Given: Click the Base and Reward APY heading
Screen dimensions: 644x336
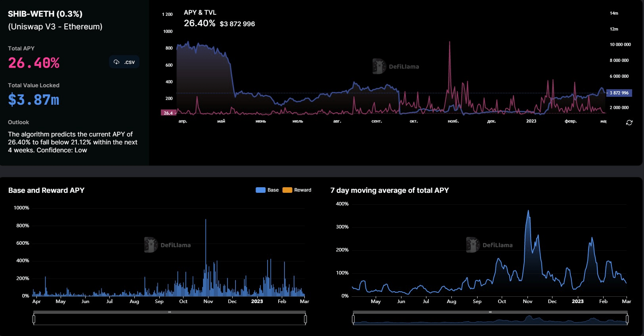Looking at the screenshot, I should click(46, 190).
